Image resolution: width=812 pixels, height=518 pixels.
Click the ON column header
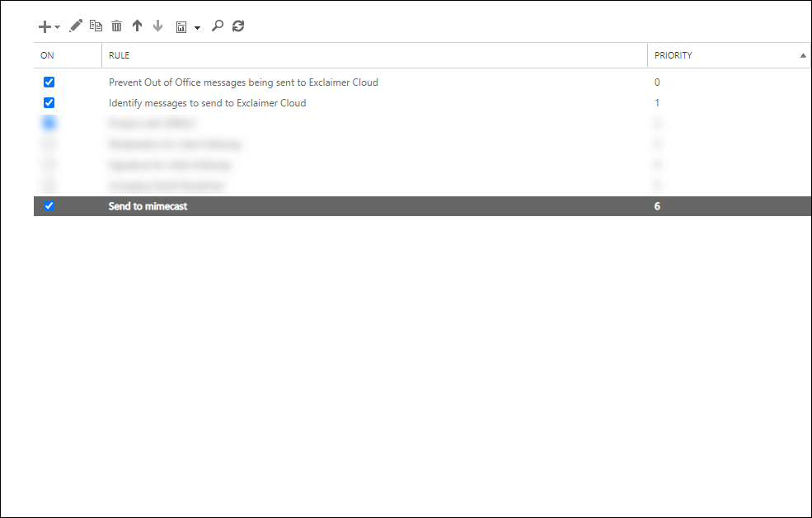click(x=48, y=56)
